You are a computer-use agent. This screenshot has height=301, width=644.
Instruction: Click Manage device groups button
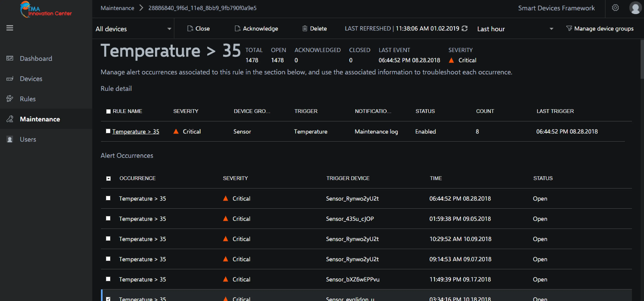600,29
